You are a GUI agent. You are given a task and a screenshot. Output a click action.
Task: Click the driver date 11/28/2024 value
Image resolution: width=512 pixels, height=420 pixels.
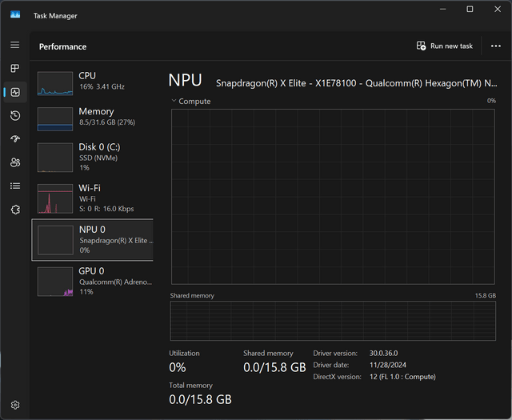pyautogui.click(x=388, y=365)
